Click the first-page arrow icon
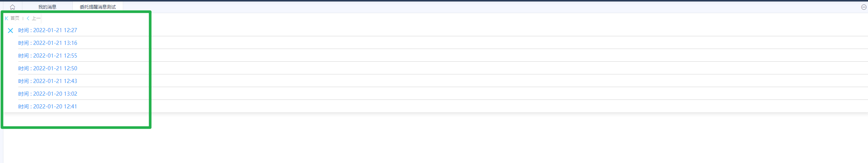Image resolution: width=868 pixels, height=163 pixels. 6,18
